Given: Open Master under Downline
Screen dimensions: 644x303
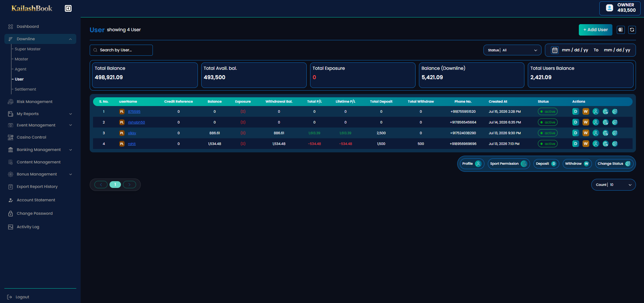Looking at the screenshot, I should tap(22, 59).
